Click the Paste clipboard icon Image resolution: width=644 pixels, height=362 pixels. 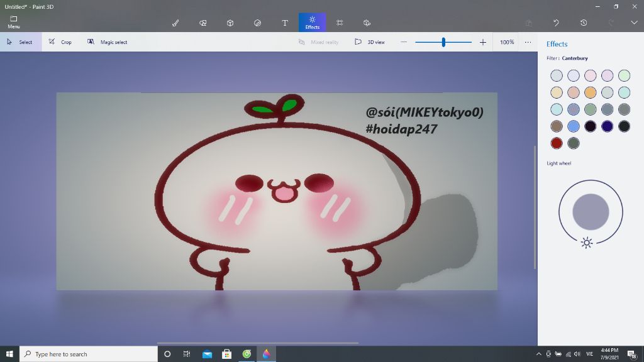(529, 23)
